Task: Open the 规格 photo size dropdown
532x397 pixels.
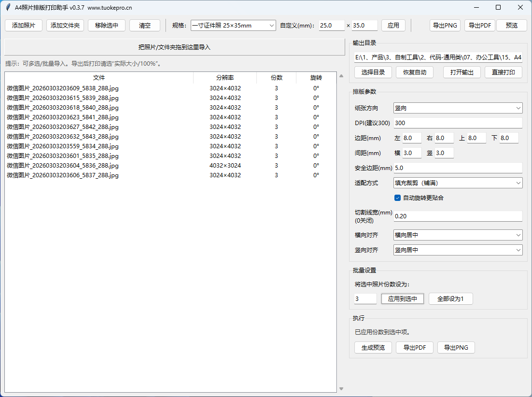Action: 233,26
